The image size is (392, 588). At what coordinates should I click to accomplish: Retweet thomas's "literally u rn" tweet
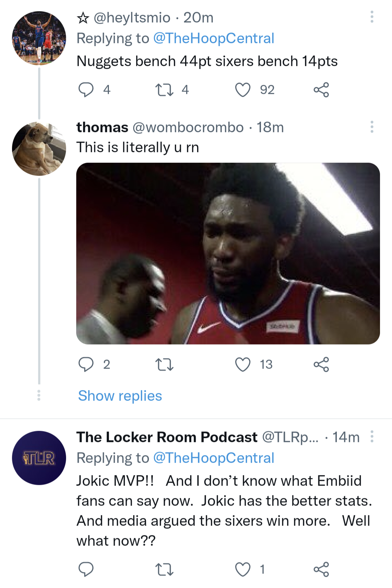click(x=164, y=364)
